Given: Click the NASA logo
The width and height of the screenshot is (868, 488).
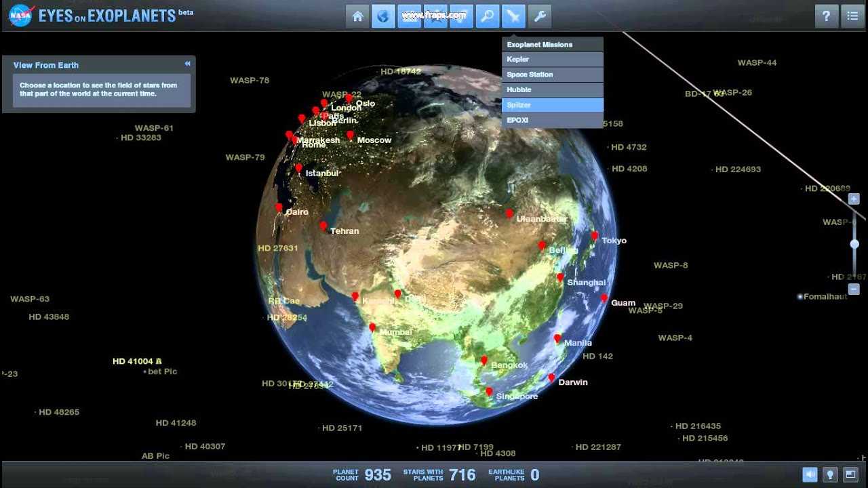Looking at the screenshot, I should click(x=20, y=15).
